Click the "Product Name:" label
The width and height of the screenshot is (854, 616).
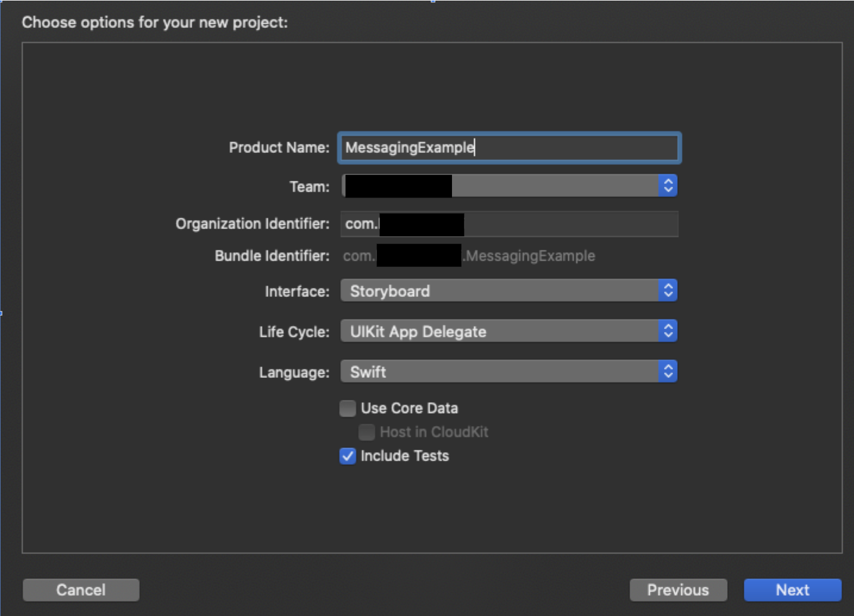pos(279,148)
